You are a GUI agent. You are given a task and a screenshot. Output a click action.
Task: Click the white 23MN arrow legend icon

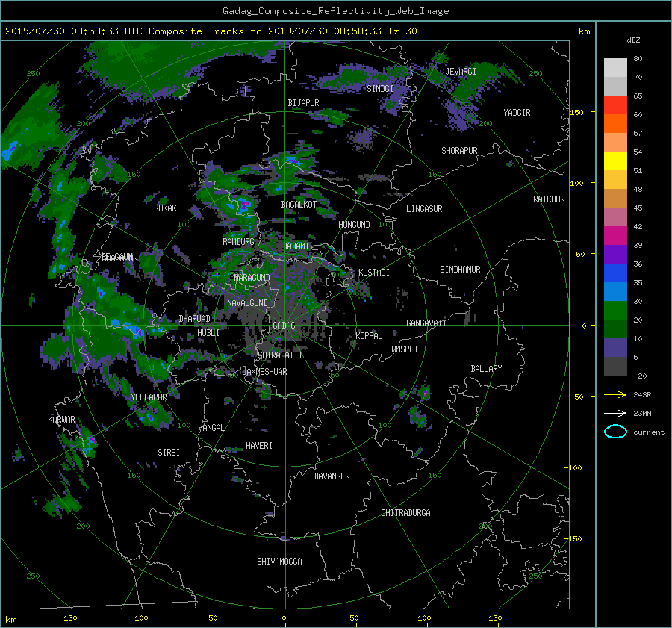click(615, 413)
